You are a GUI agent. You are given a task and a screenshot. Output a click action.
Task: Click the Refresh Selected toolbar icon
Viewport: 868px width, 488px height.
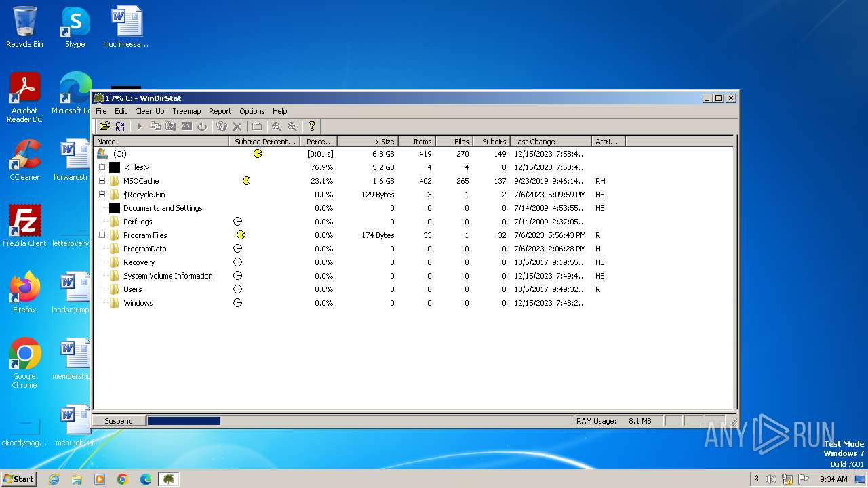(202, 126)
